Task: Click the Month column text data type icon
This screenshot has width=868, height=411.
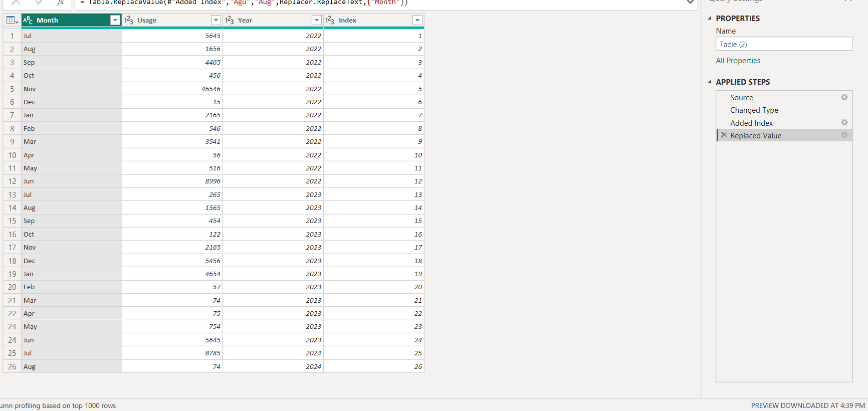Action: click(x=28, y=20)
